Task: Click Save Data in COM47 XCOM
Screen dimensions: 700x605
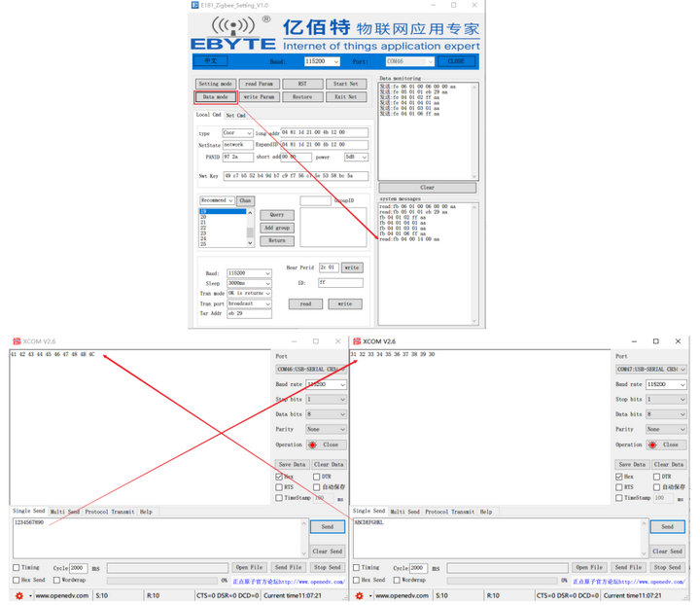Action: (632, 464)
